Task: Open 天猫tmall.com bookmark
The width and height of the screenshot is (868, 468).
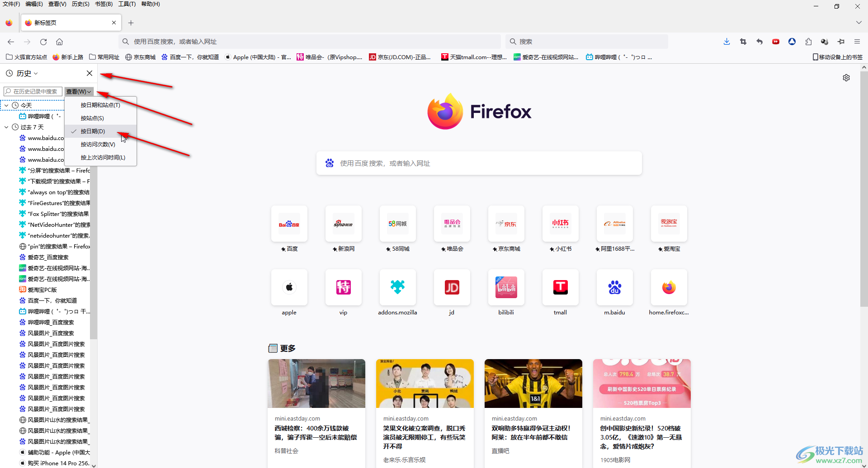Action: point(474,57)
